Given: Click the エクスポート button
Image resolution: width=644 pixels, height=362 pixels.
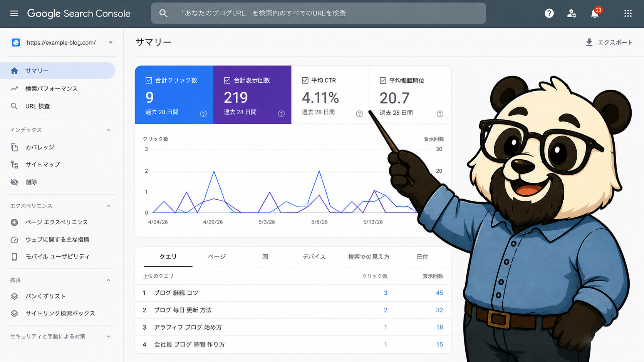Looking at the screenshot, I should point(609,42).
